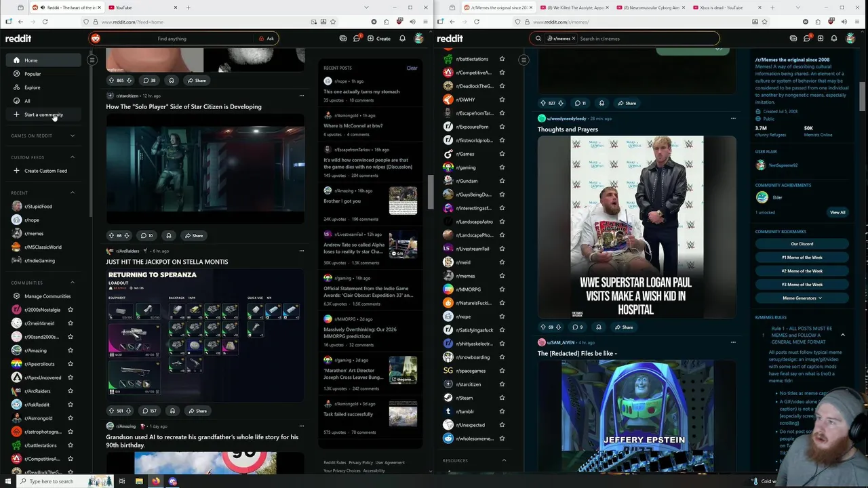Reload page in left browser window
Image resolution: width=868 pixels, height=488 pixels.
(x=45, y=22)
